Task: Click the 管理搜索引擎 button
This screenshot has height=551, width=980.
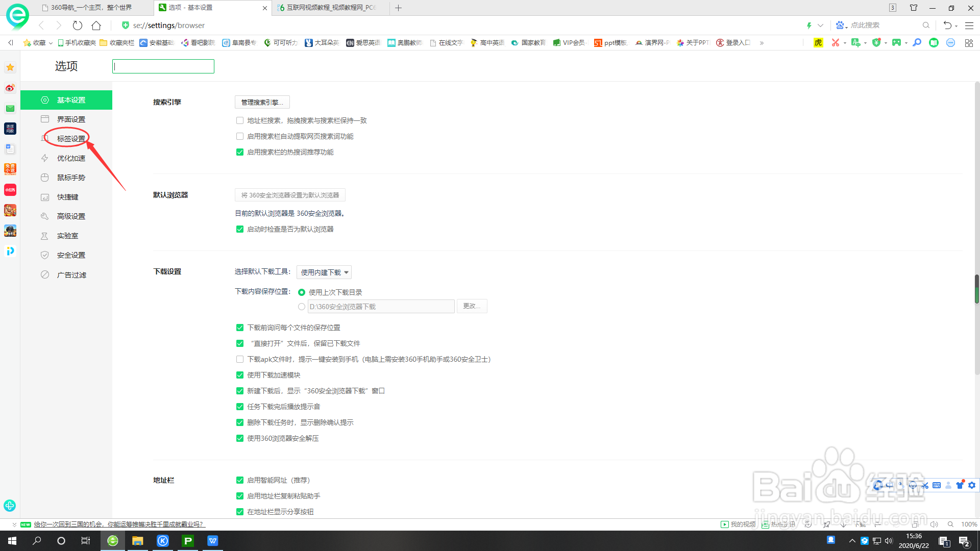Action: coord(262,102)
